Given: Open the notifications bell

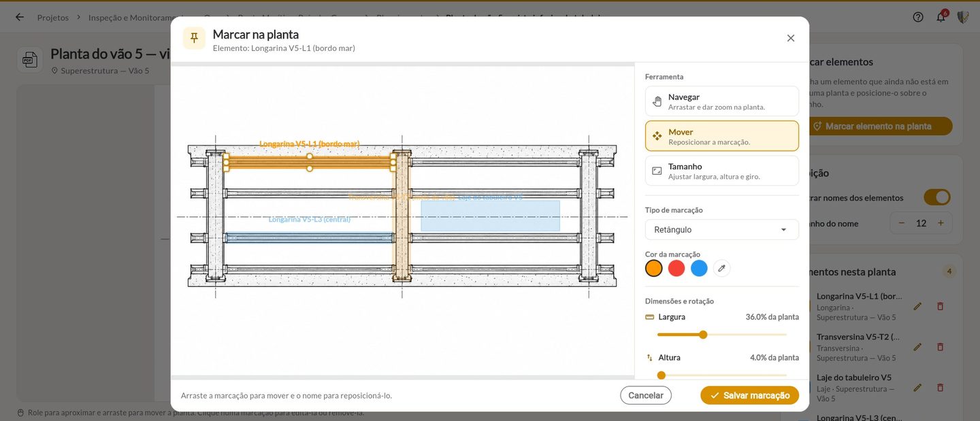Looking at the screenshot, I should click(x=941, y=17).
